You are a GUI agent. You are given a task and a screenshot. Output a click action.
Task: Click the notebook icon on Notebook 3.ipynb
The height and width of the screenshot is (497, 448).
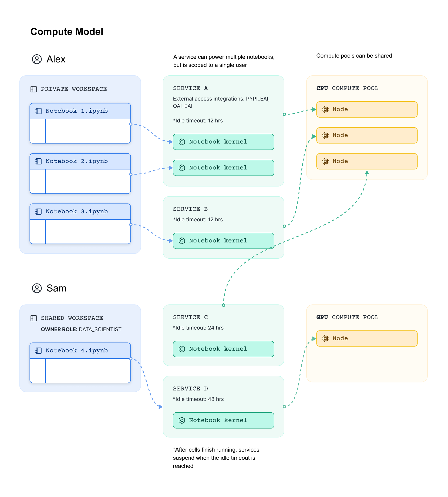39,212
